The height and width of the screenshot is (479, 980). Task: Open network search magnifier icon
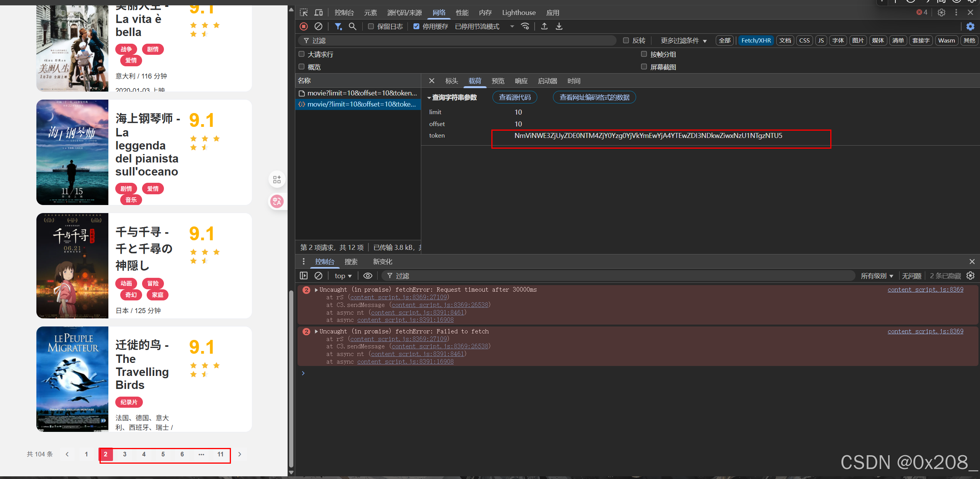point(352,26)
